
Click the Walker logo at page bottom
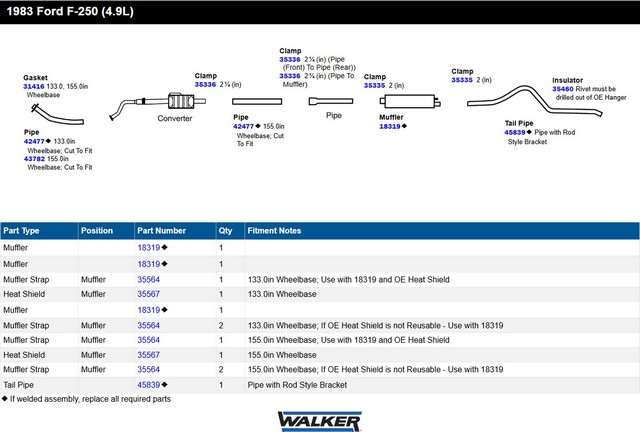320,421
